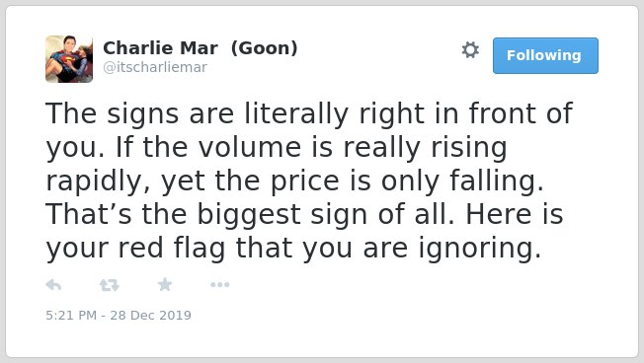Image resolution: width=644 pixels, height=363 pixels.
Task: Visit the @itscharliemar handle link
Action: point(155,67)
